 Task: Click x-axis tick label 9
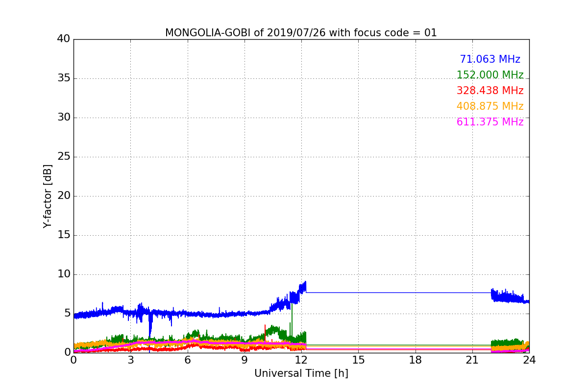pyautogui.click(x=244, y=360)
